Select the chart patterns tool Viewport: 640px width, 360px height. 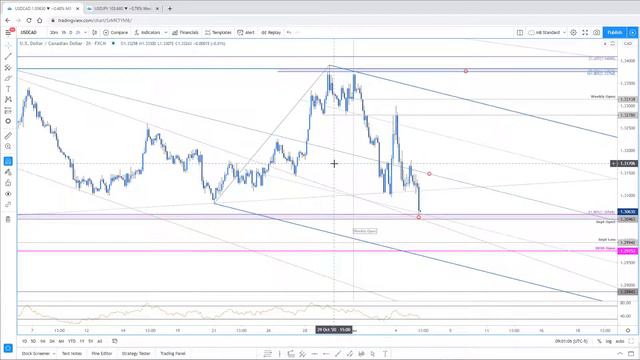pyautogui.click(x=8, y=99)
